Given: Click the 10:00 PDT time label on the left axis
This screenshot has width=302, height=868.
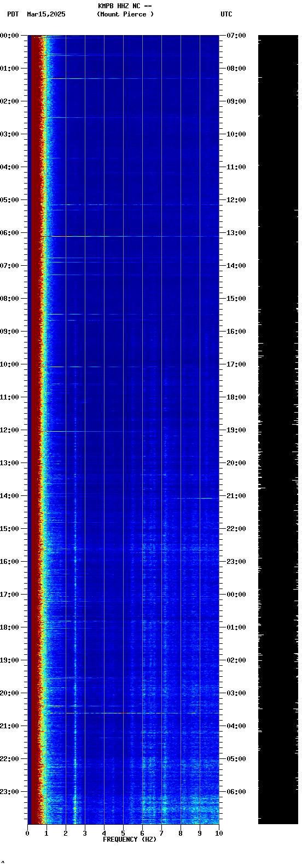Looking at the screenshot, I should (x=9, y=364).
